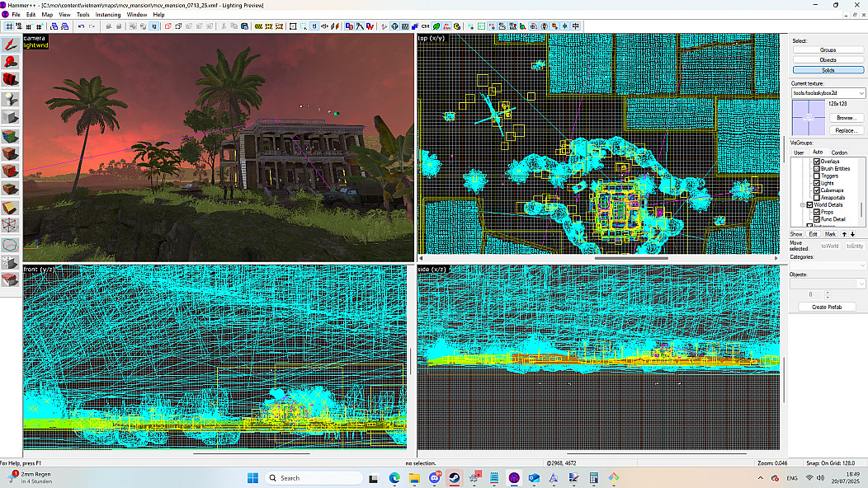Switch to the Cordon visgroup tab
Screen dimensions: 868x488
pos(838,152)
